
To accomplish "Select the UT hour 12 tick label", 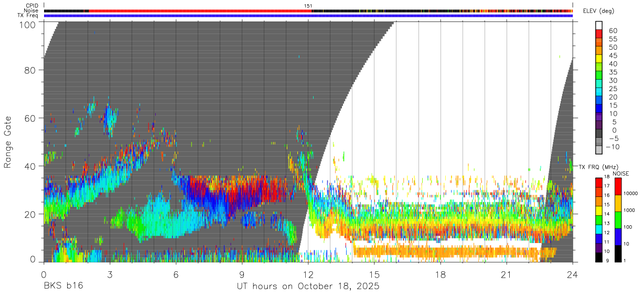I will pyautogui.click(x=308, y=274).
